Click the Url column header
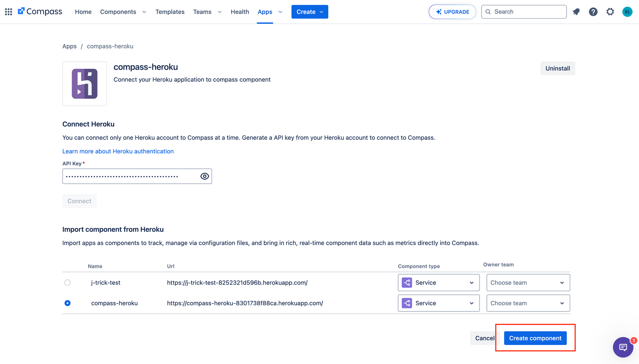 [x=171, y=266]
